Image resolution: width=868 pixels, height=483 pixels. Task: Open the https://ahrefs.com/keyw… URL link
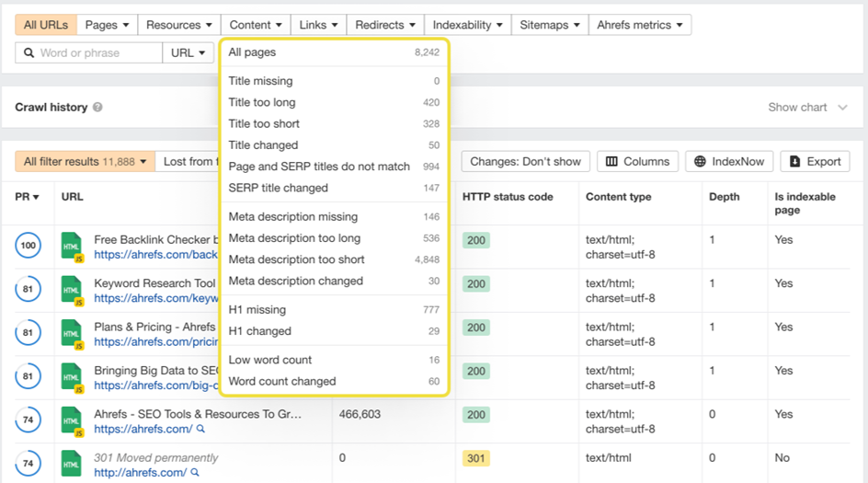156,298
